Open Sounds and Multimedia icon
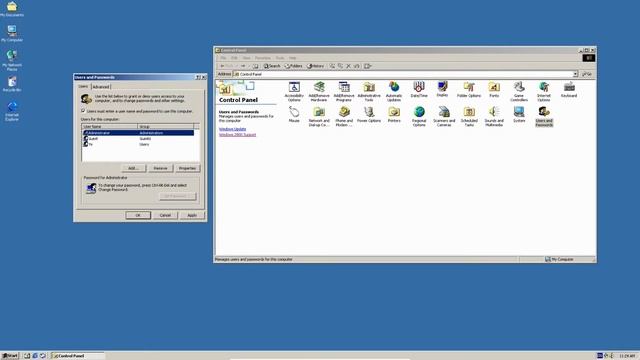 click(x=494, y=117)
